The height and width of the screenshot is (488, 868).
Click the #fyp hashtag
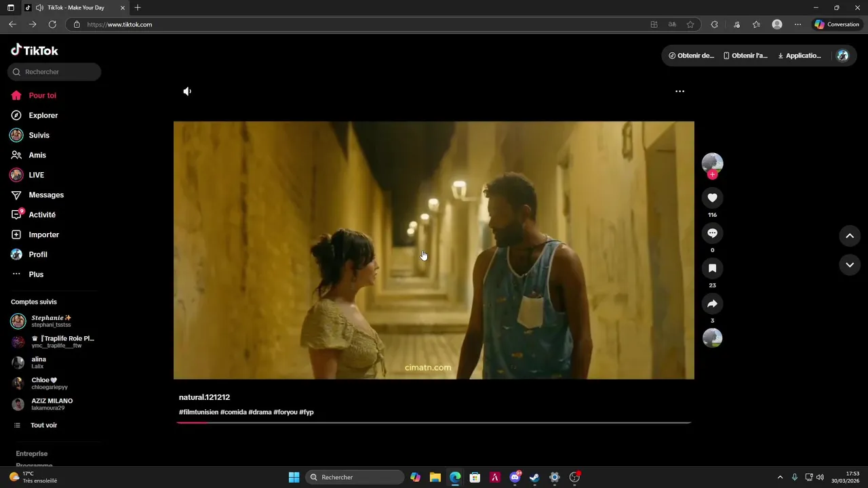click(307, 412)
